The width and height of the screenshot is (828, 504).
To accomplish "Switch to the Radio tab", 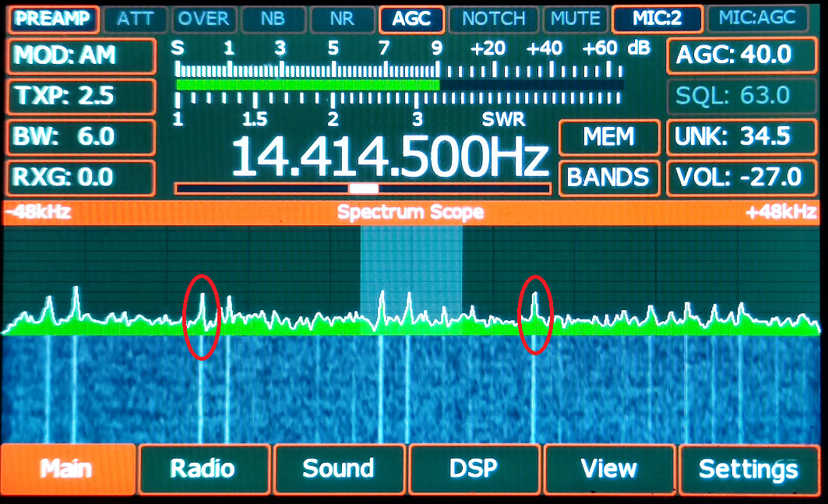I will (203, 469).
